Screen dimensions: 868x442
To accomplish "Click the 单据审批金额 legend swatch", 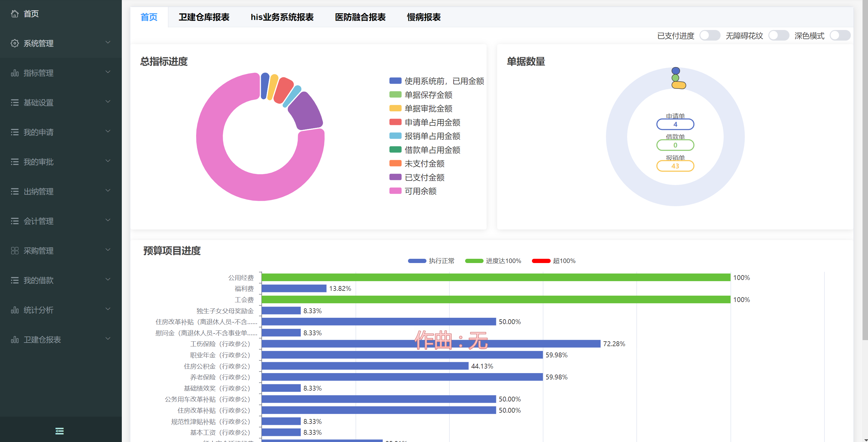I will coord(395,109).
